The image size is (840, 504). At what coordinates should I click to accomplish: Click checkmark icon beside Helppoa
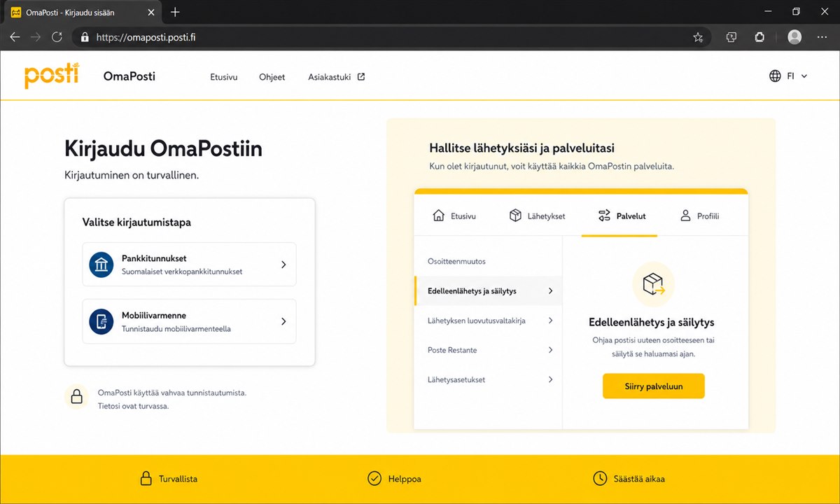pos(374,479)
